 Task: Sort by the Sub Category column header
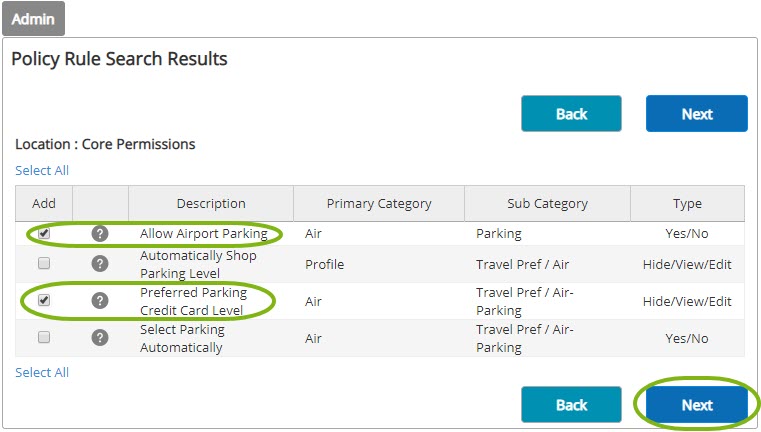point(547,203)
